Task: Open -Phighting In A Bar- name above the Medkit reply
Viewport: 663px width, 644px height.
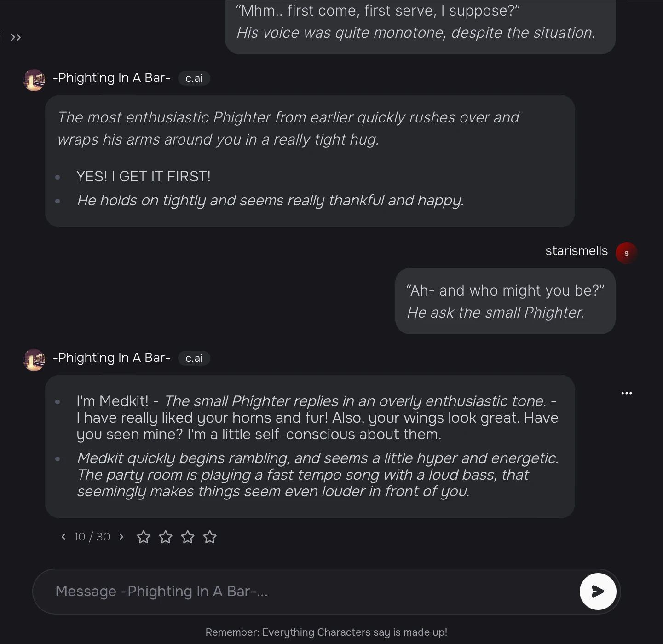Action: coord(112,358)
